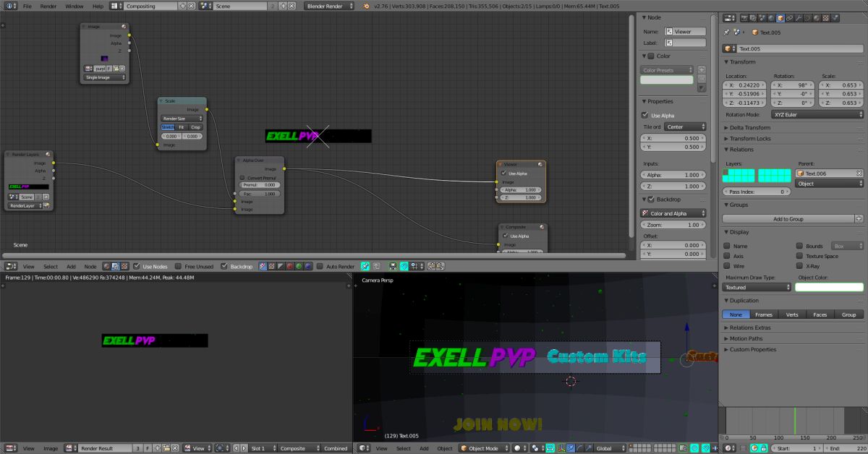Image resolution: width=868 pixels, height=454 pixels.
Task: Select the translate manipulator arrow icon
Action: coord(571,448)
